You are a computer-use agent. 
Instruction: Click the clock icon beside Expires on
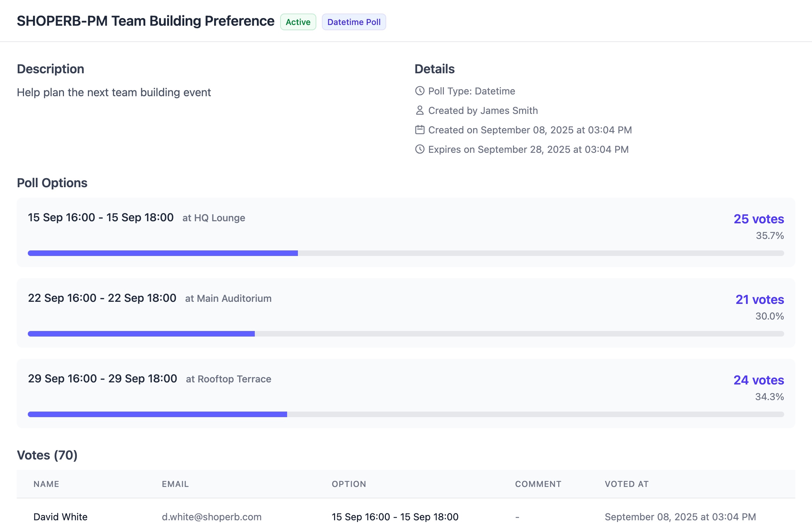pyautogui.click(x=420, y=149)
